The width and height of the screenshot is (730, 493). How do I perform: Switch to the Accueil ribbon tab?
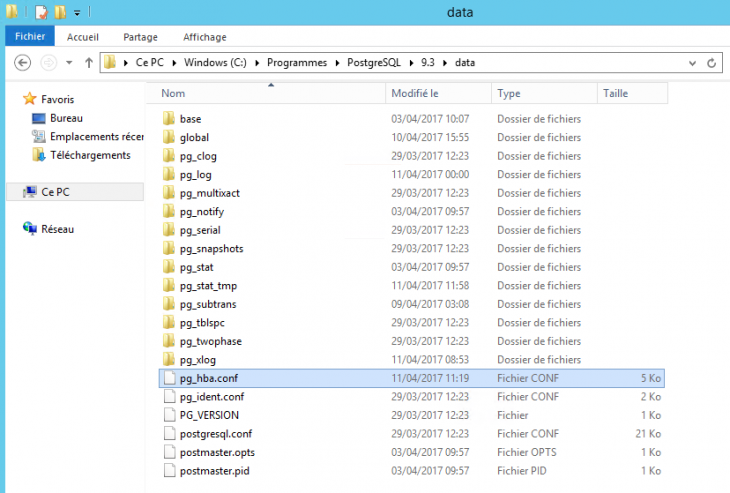pos(82,37)
